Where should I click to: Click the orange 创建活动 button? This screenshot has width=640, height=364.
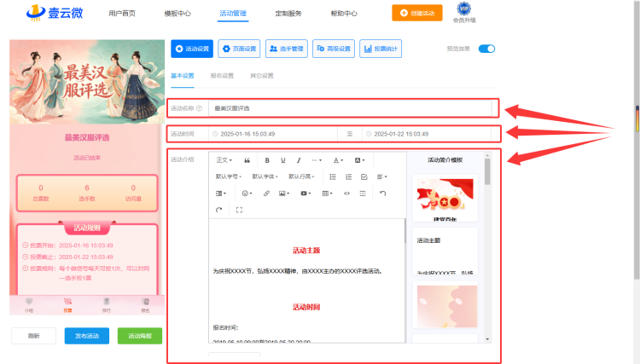coord(417,13)
